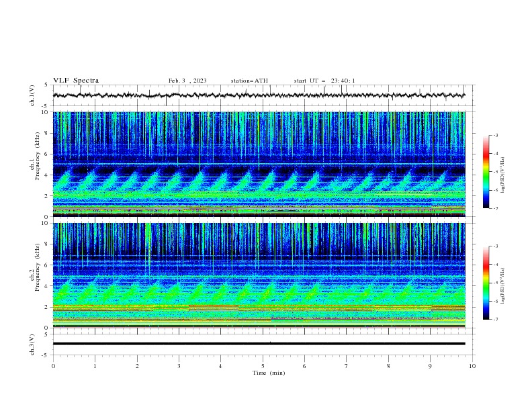Click the ch.2 log(PSD)(V²/Hz) color bar label

(503, 286)
